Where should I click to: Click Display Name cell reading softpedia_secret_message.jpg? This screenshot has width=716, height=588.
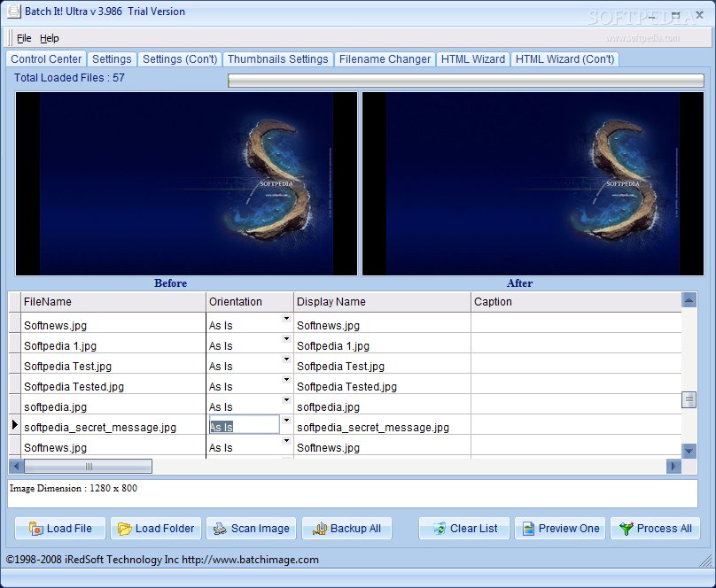(x=382, y=425)
